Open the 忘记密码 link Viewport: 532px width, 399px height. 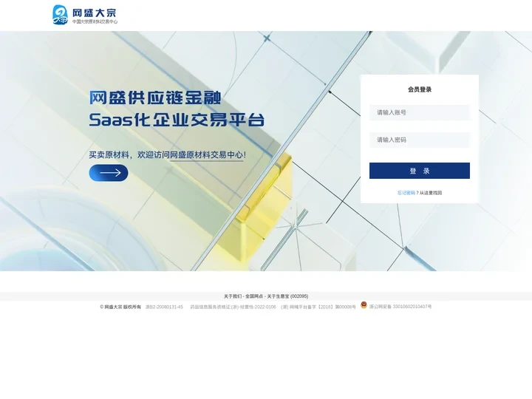[406, 193]
